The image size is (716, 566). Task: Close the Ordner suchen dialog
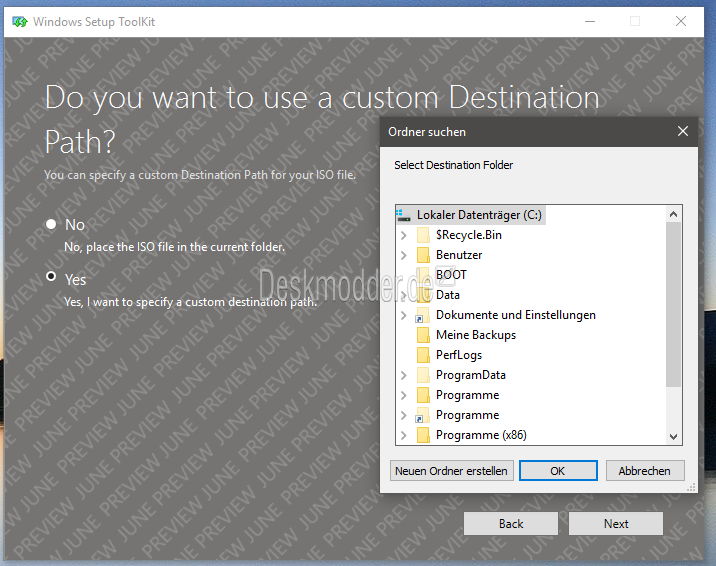click(683, 131)
